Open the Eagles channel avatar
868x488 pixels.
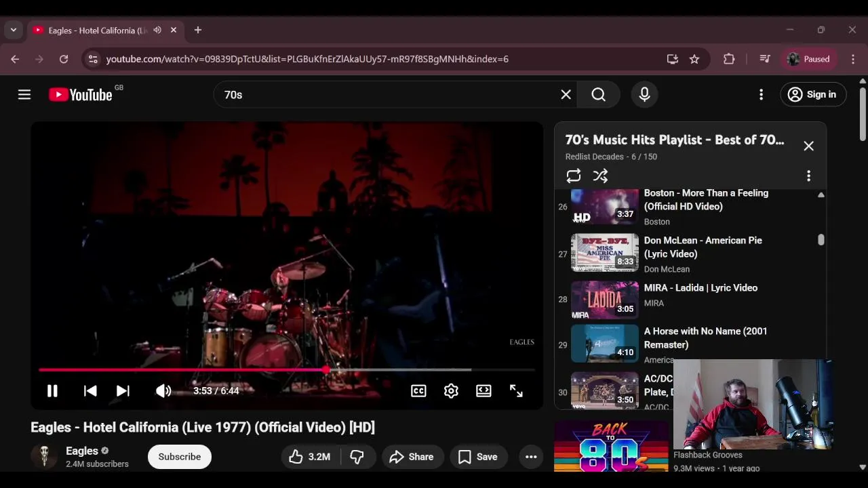pos(44,457)
